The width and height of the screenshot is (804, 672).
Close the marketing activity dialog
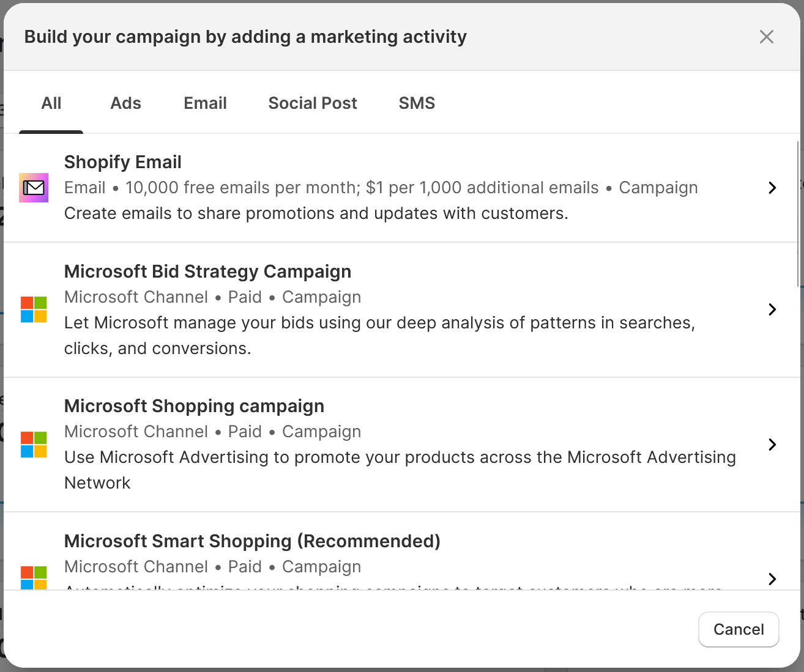pos(766,37)
